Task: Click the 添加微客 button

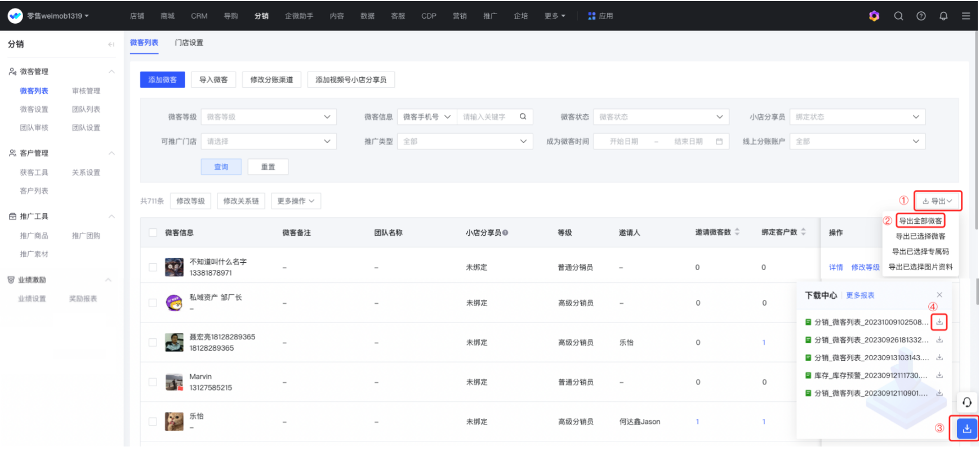Action: (x=162, y=80)
